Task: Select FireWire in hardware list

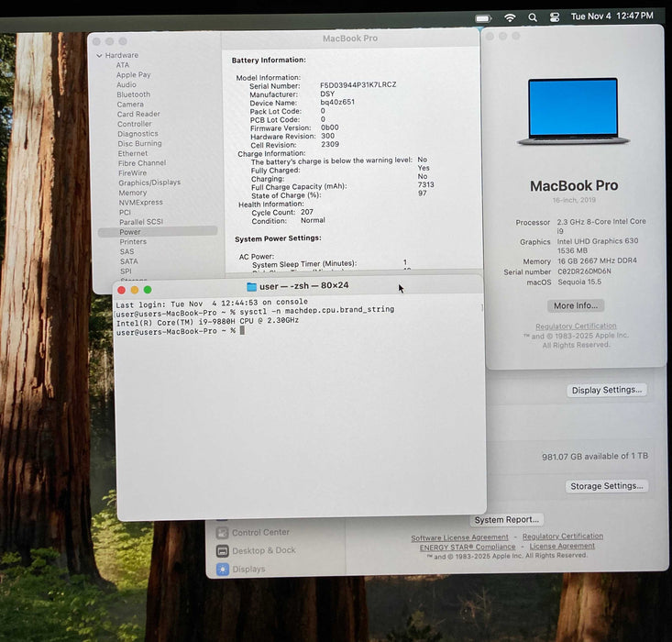Action: pos(132,172)
